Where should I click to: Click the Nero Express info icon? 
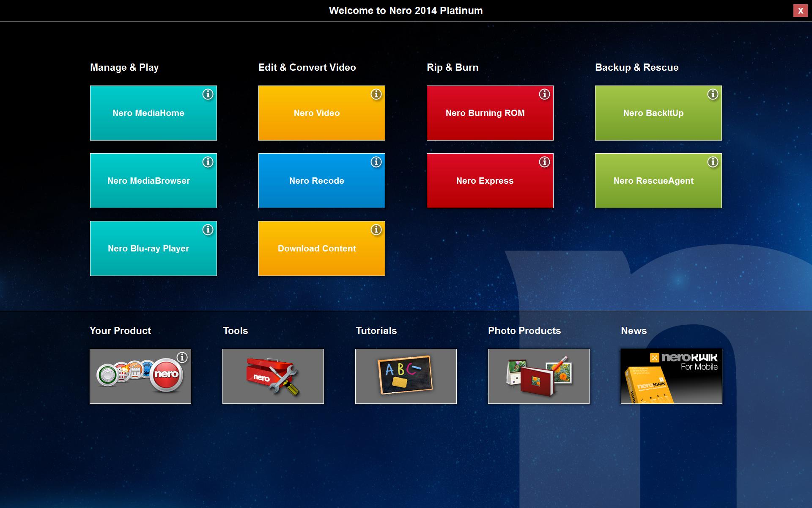(544, 162)
